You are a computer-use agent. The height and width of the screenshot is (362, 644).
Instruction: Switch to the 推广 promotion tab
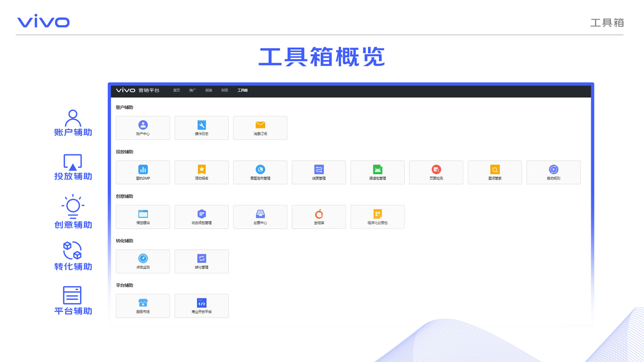pyautogui.click(x=193, y=90)
